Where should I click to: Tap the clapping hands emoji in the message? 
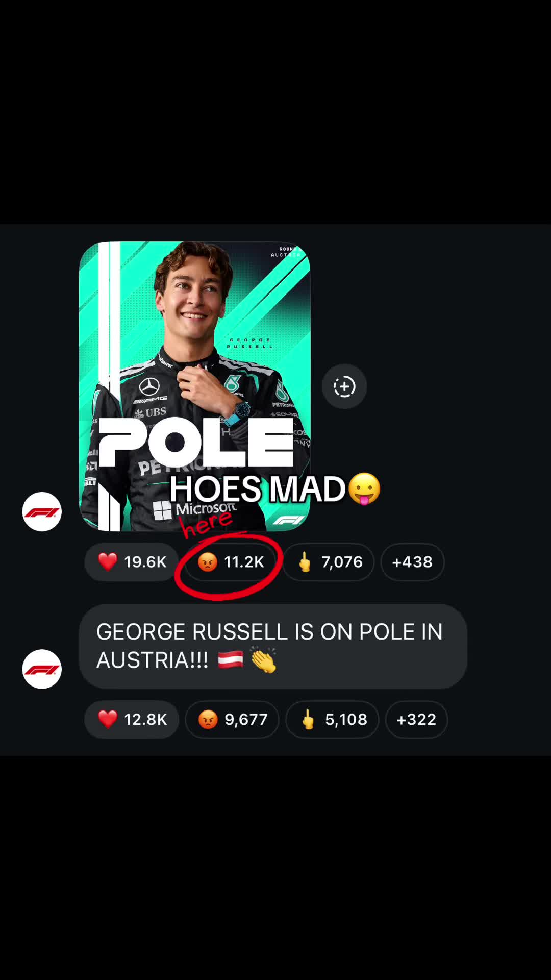coord(263,660)
